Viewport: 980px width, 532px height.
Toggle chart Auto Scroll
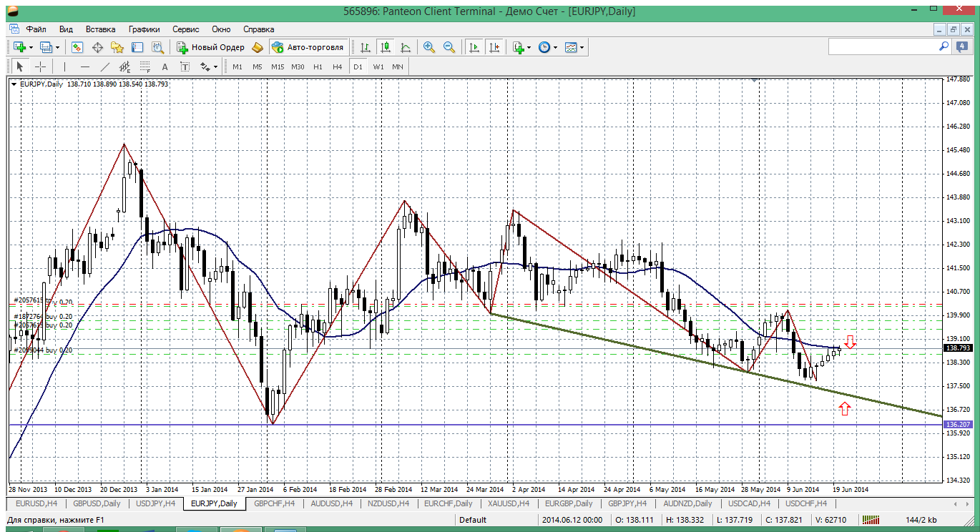[x=474, y=47]
